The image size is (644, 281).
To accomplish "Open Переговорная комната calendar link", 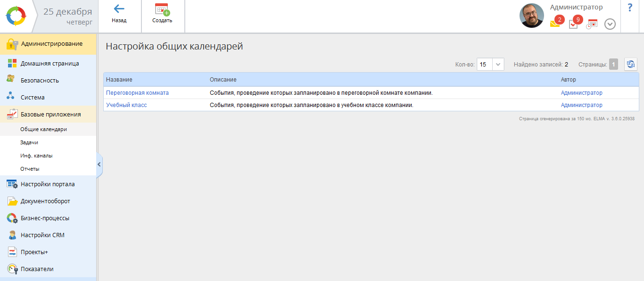I will pyautogui.click(x=137, y=93).
